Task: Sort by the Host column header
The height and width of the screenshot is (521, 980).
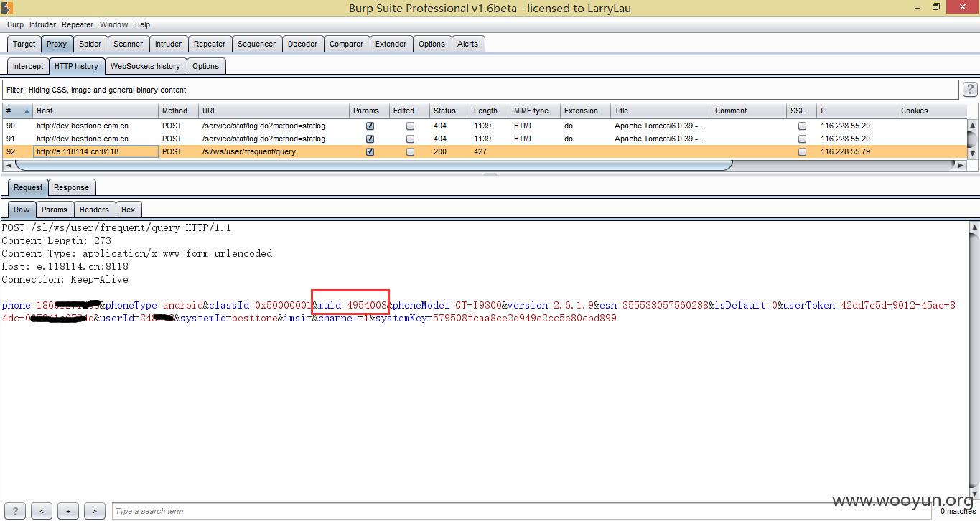Action: [x=95, y=111]
